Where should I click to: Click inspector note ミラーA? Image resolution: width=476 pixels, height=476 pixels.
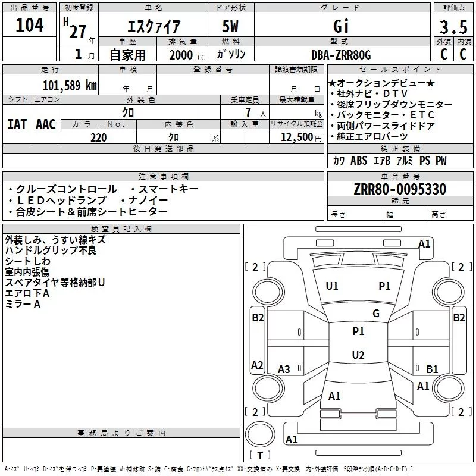coord(23,304)
